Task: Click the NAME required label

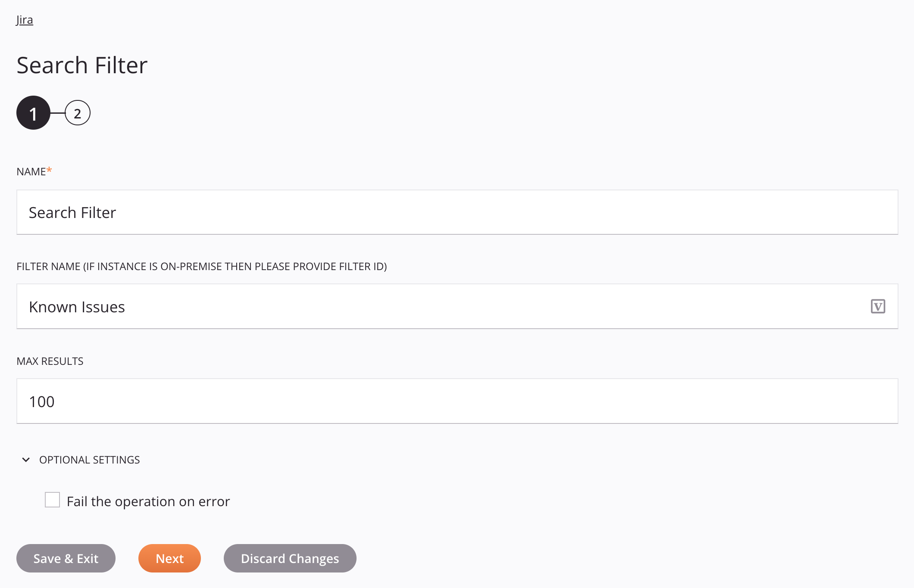Action: coord(34,171)
